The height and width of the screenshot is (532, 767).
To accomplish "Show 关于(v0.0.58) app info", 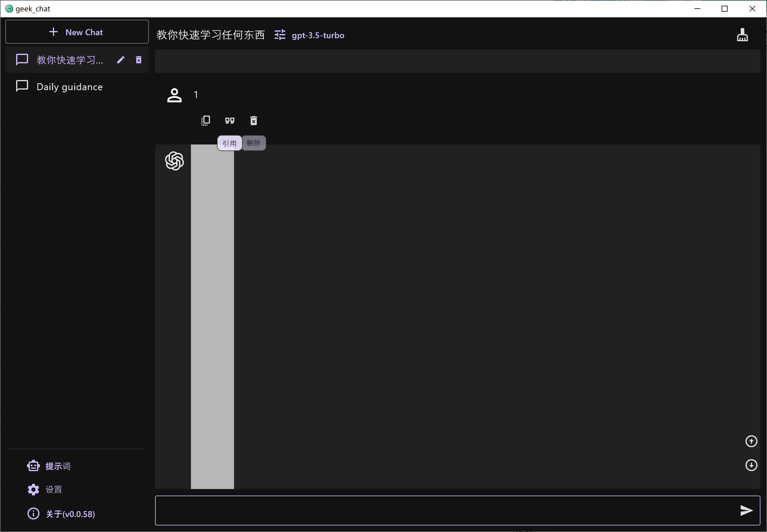I will point(70,513).
